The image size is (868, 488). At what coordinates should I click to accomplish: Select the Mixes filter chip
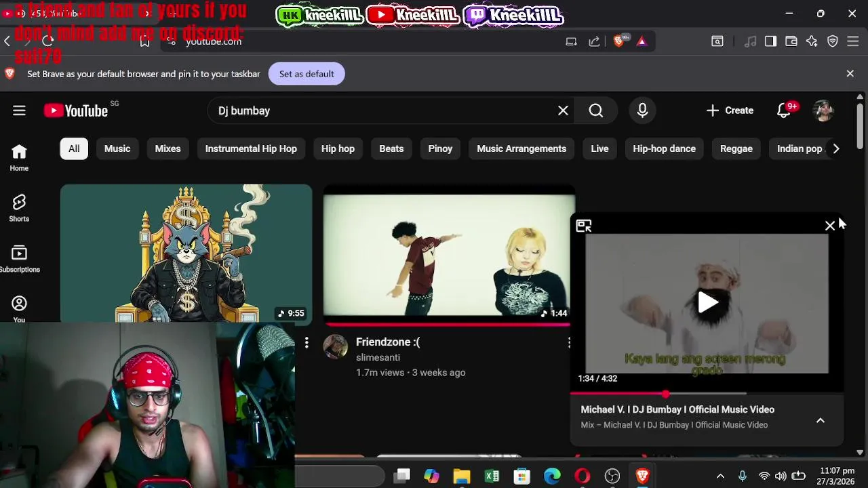click(x=167, y=148)
